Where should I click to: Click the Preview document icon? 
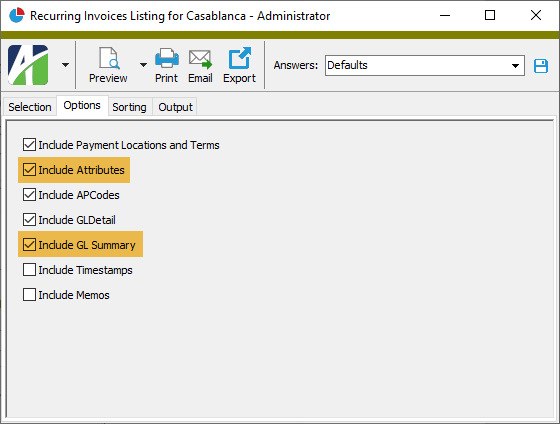pos(109,58)
